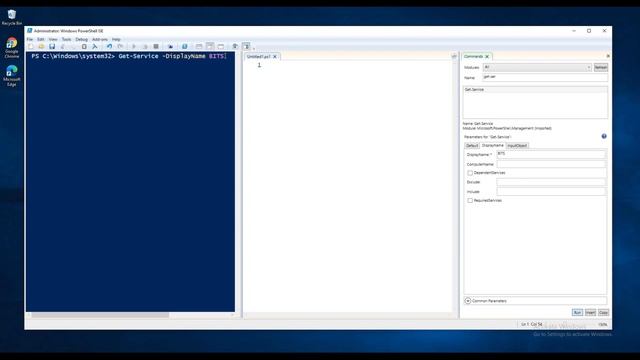Open a script with the folder icon

tap(41, 47)
